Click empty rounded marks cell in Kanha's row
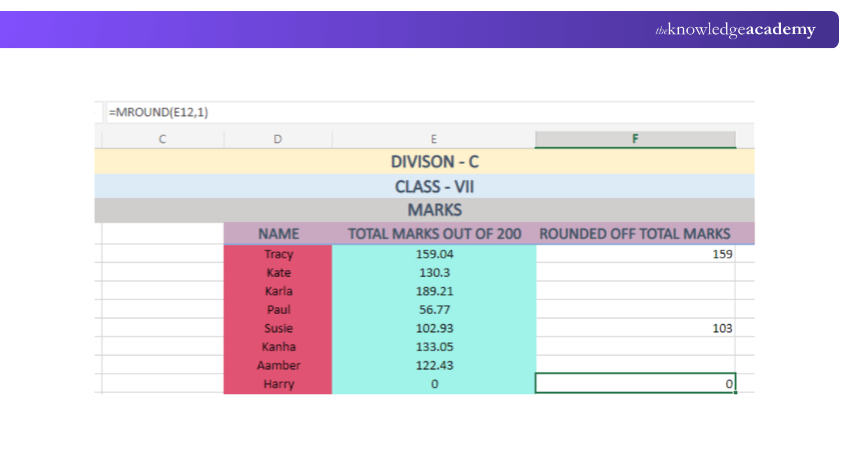The width and height of the screenshot is (850, 450). point(635,346)
